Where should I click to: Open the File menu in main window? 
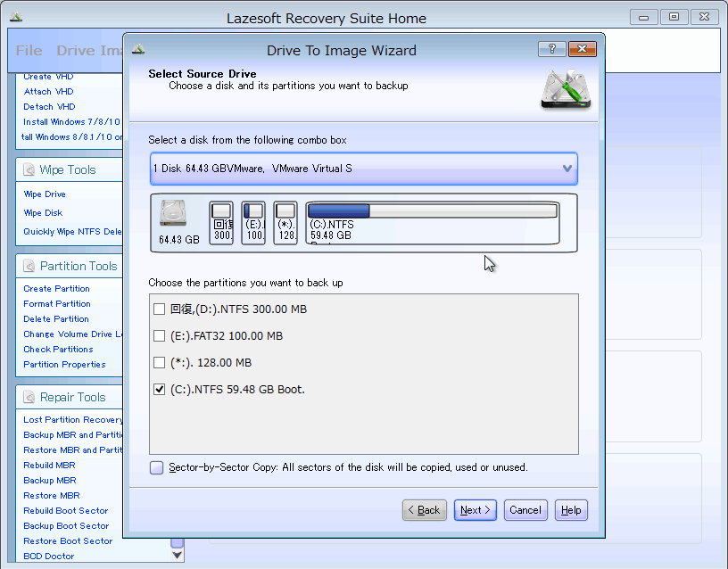29,51
